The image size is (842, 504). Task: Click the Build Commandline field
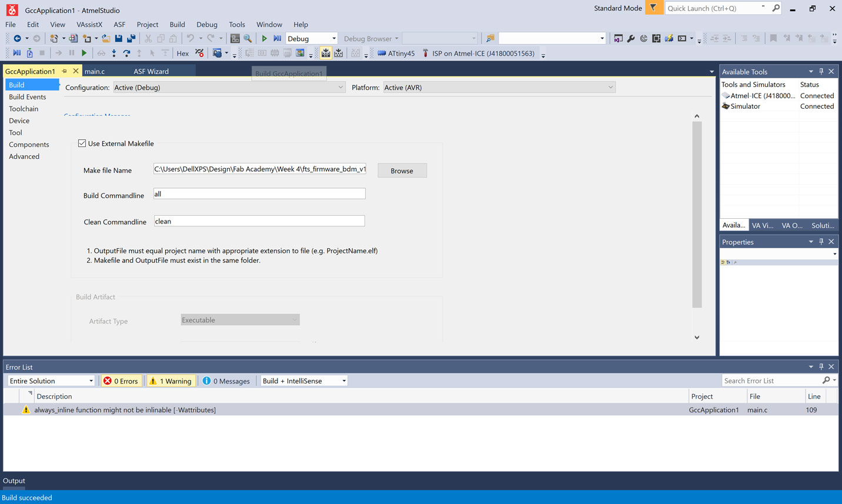(x=259, y=193)
